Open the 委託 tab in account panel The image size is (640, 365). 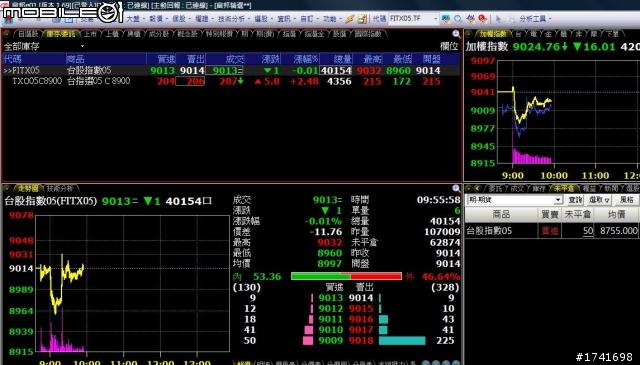[496, 188]
